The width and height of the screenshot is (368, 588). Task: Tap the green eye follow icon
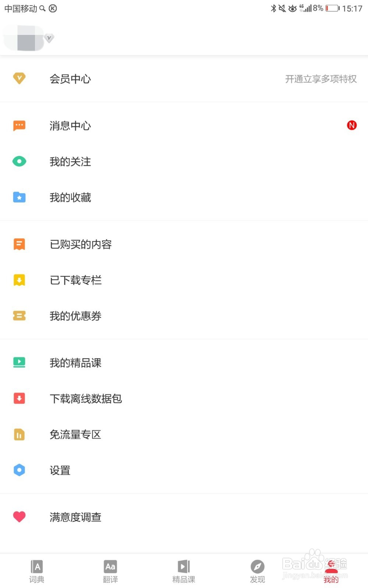coord(19,161)
